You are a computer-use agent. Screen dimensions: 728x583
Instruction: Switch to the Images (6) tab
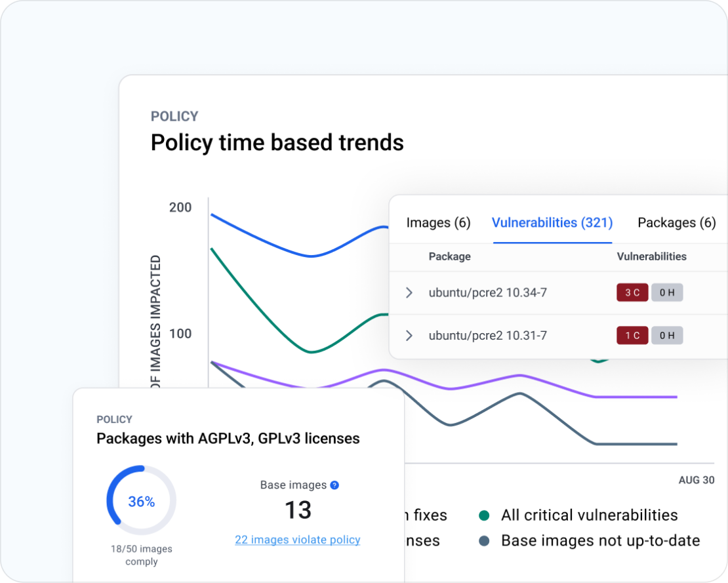pyautogui.click(x=437, y=223)
